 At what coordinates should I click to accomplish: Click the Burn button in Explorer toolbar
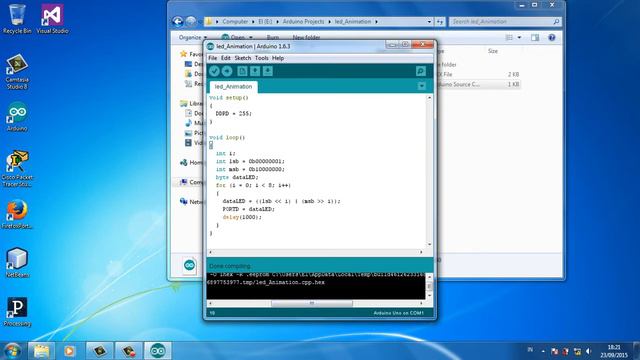(x=273, y=37)
